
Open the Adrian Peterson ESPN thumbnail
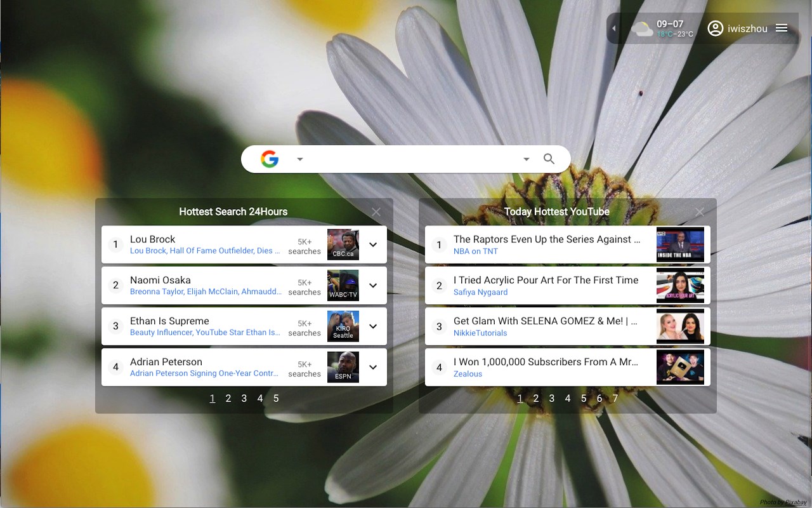343,367
